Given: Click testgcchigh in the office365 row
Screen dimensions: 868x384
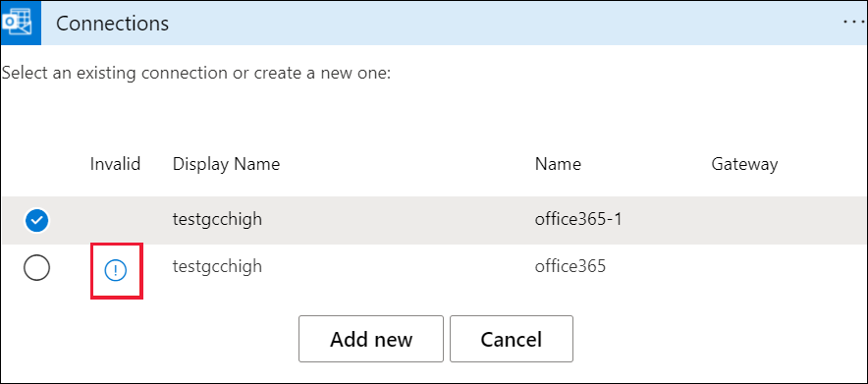Looking at the screenshot, I should click(x=217, y=267).
